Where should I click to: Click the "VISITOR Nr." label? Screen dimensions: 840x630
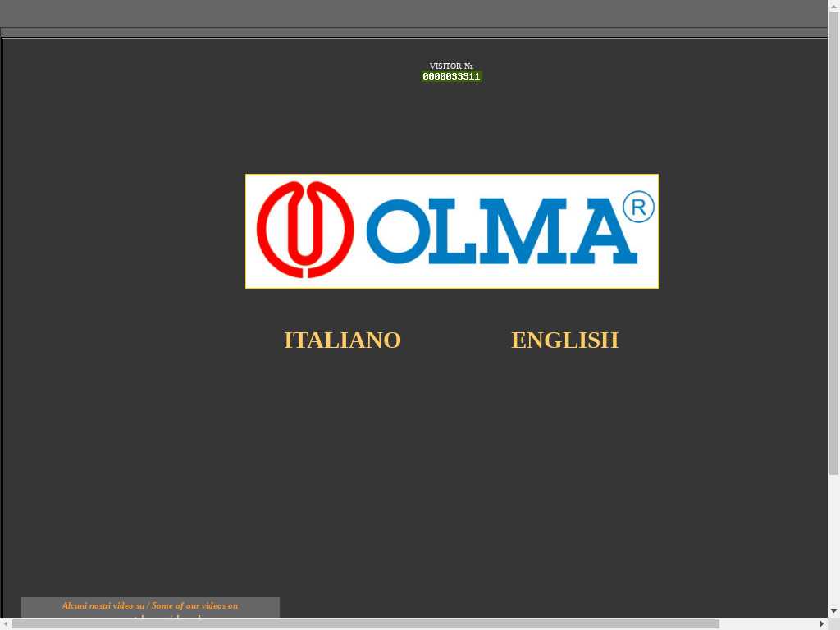451,66
